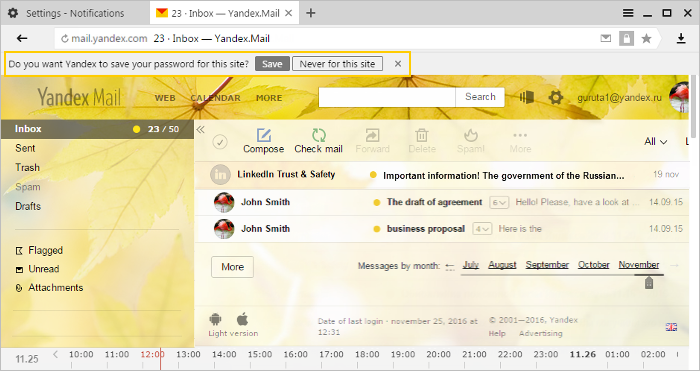The height and width of the screenshot is (371, 700).
Task: Open the Drafts folder
Action: coord(28,206)
